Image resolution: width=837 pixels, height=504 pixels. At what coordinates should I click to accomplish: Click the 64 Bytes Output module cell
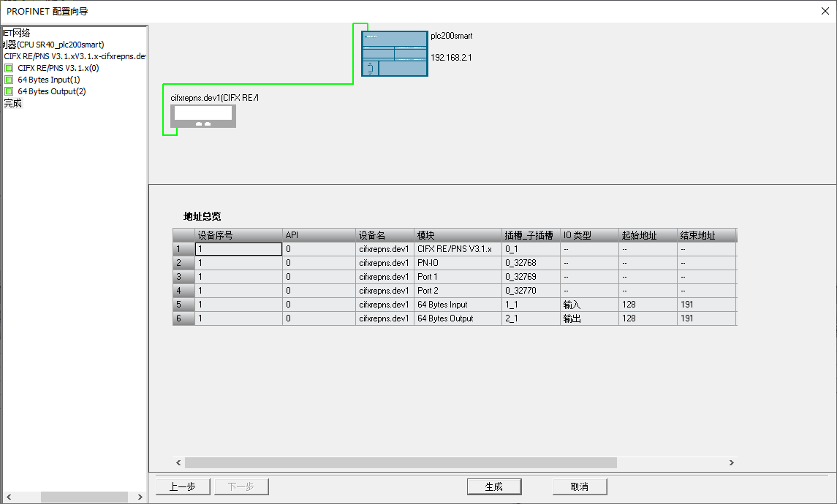(x=458, y=318)
